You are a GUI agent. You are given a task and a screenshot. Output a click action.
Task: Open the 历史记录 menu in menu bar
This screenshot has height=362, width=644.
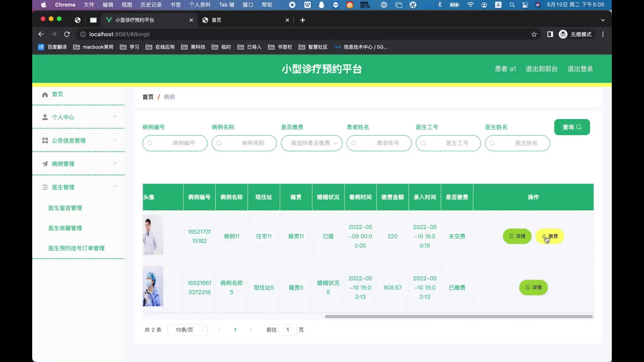click(151, 5)
